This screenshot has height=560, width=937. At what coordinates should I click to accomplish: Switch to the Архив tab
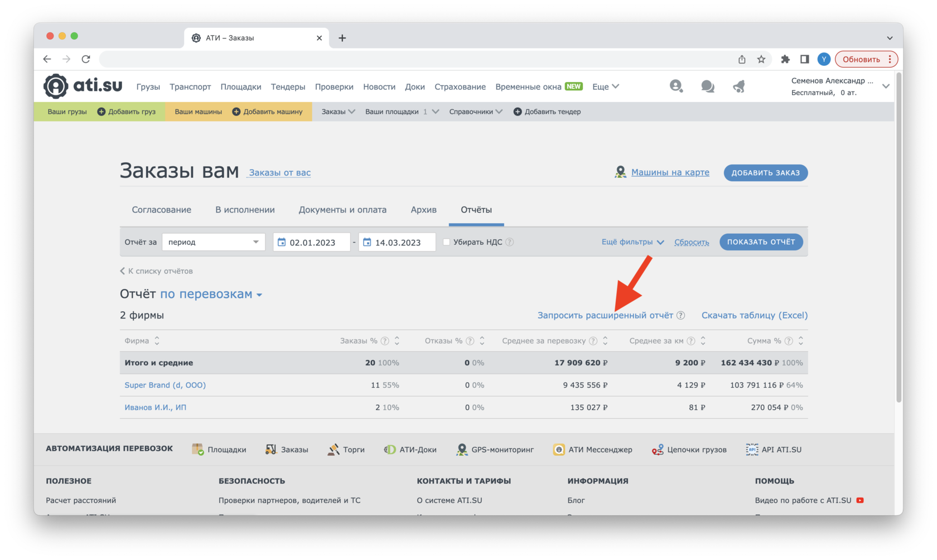click(424, 210)
